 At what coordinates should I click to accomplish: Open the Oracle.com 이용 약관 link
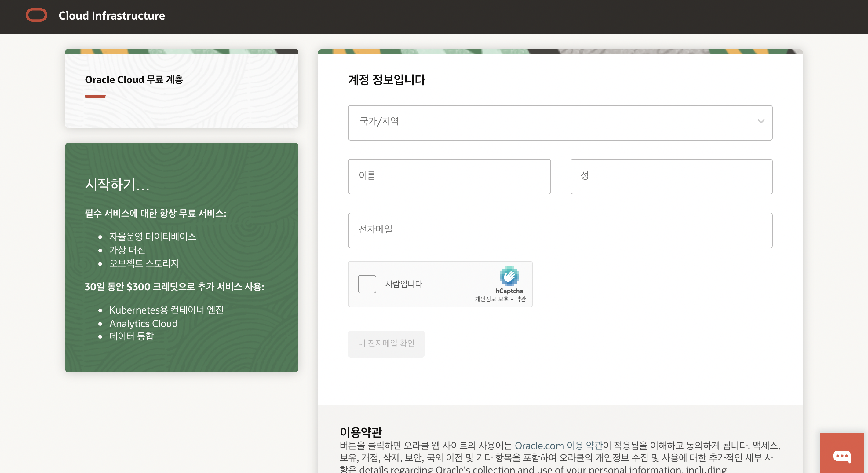click(x=559, y=446)
